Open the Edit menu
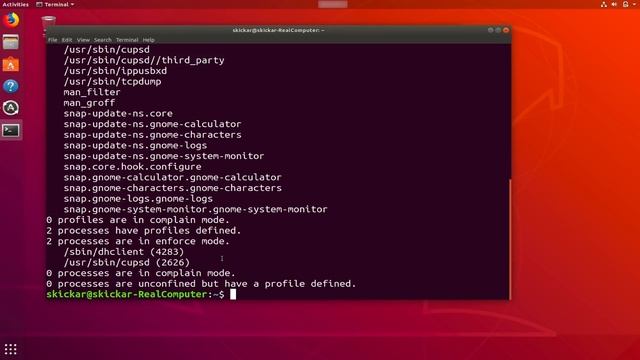The height and width of the screenshot is (360, 640). (67, 40)
